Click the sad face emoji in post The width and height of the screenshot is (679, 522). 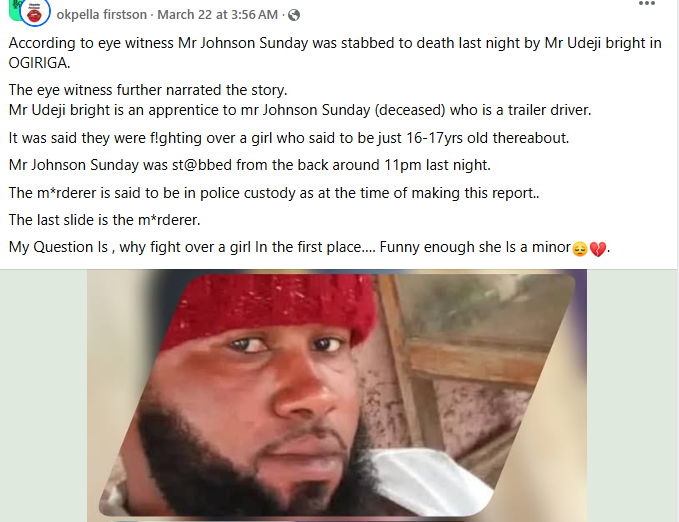click(x=579, y=248)
